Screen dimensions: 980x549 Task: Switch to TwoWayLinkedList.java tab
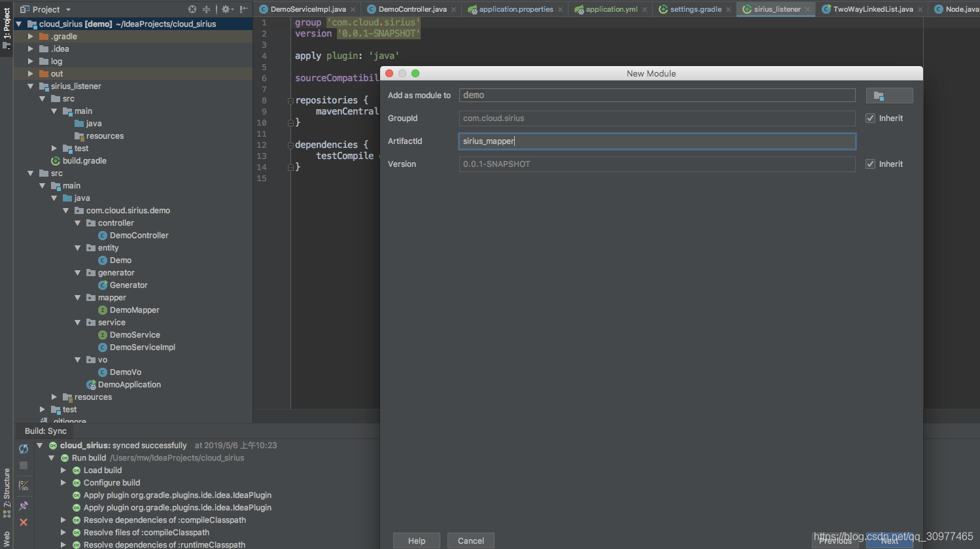coord(873,9)
